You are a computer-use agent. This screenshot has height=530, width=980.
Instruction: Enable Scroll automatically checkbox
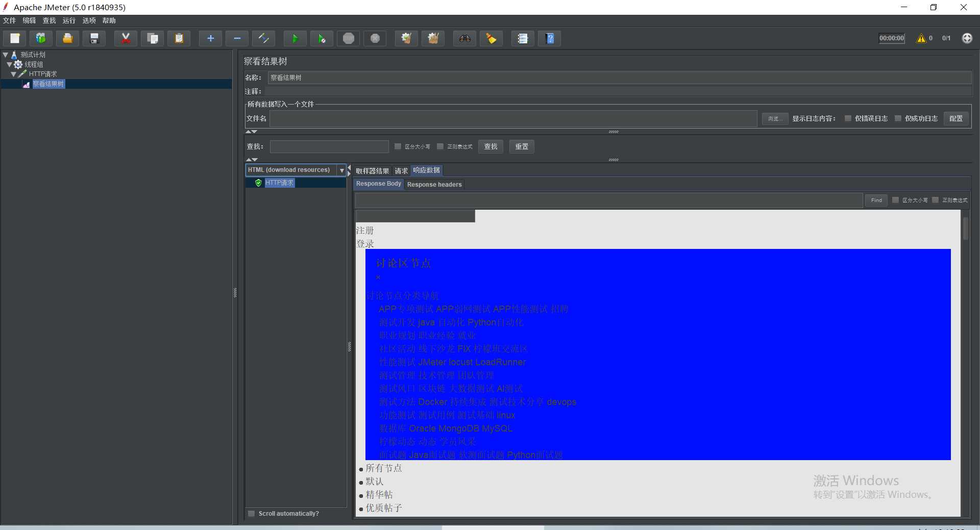coord(251,514)
